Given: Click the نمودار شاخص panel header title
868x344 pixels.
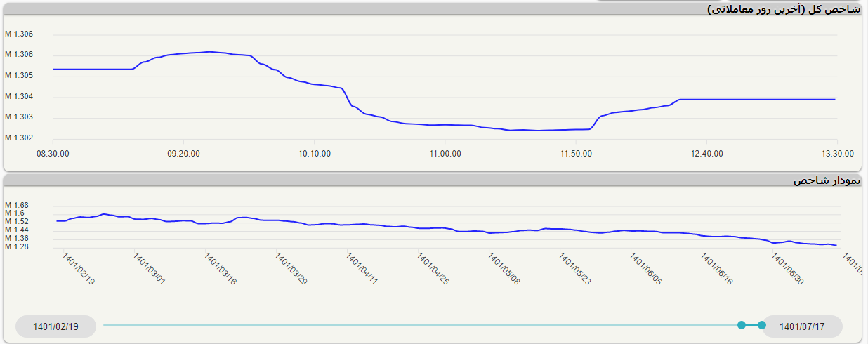Looking at the screenshot, I should coord(826,180).
